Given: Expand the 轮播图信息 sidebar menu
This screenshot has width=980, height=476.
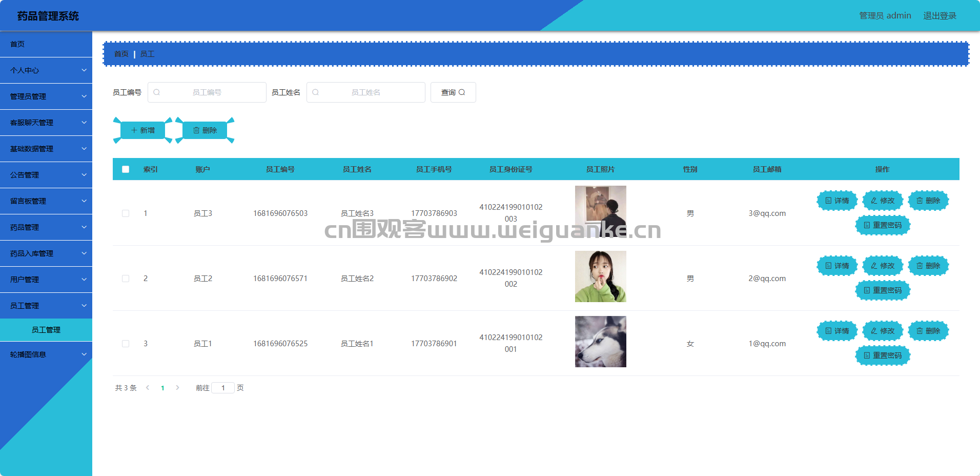Looking at the screenshot, I should coord(46,354).
